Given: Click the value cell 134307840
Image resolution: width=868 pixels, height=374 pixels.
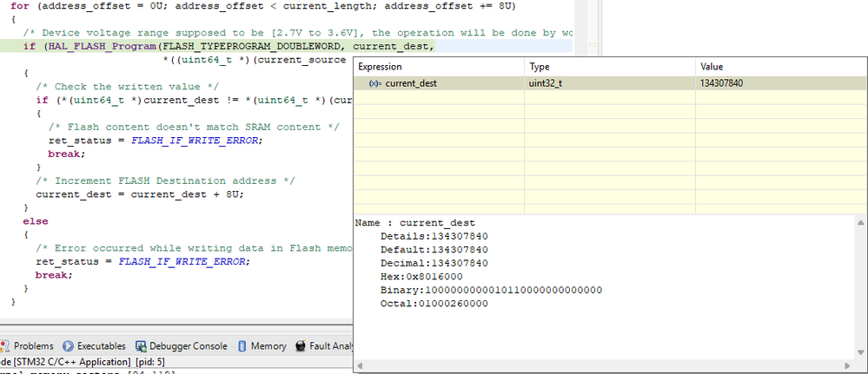Looking at the screenshot, I should [x=780, y=83].
